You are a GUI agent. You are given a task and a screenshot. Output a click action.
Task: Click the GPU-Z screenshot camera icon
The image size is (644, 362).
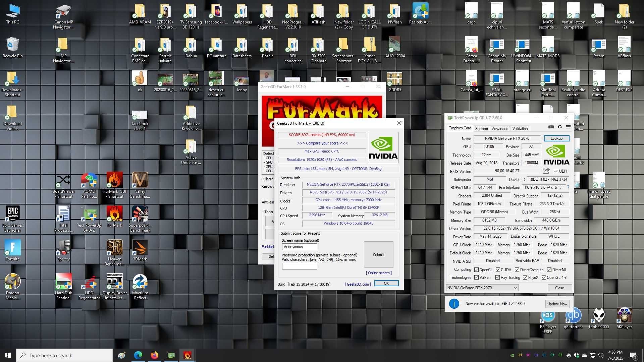551,127
